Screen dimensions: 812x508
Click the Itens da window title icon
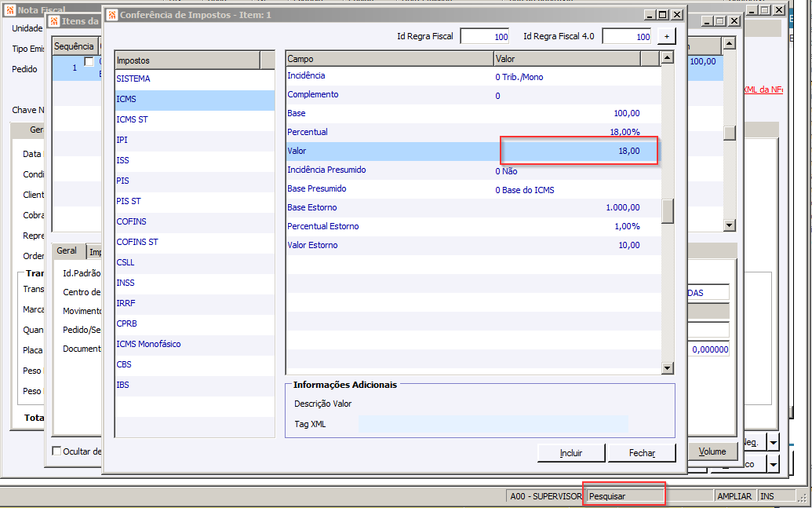[54, 21]
